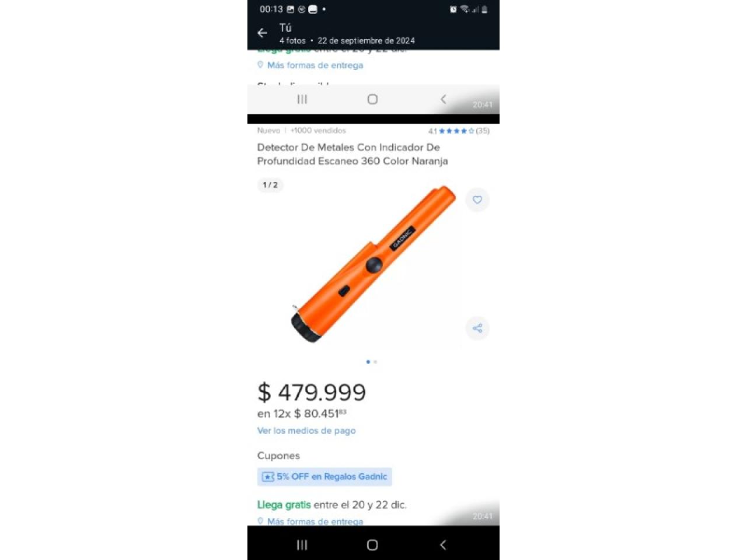747x560 pixels.
Task: Select the second image pagination dot
Action: point(375,362)
